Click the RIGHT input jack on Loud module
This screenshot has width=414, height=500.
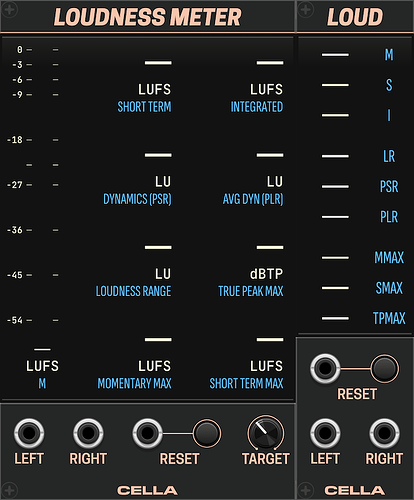[x=384, y=433]
